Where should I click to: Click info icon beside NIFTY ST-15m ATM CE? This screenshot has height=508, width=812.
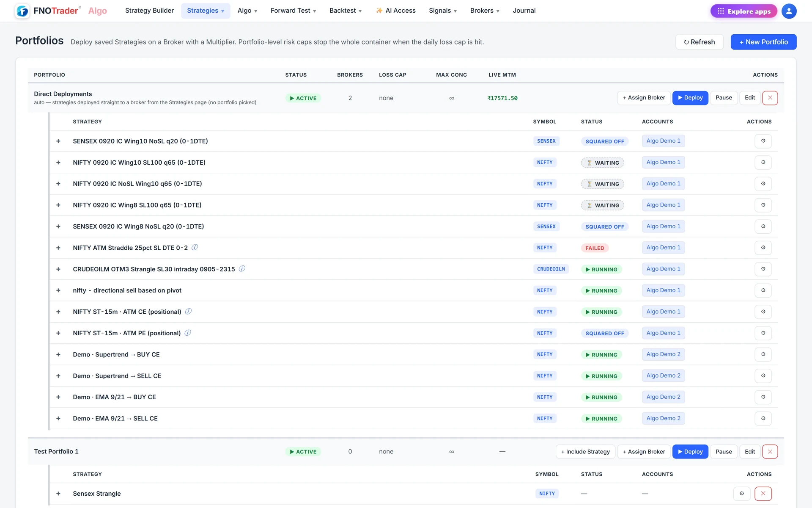coord(188,311)
